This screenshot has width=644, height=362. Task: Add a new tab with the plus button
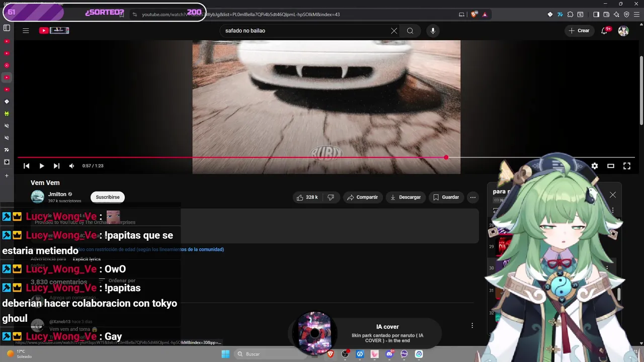point(7,175)
